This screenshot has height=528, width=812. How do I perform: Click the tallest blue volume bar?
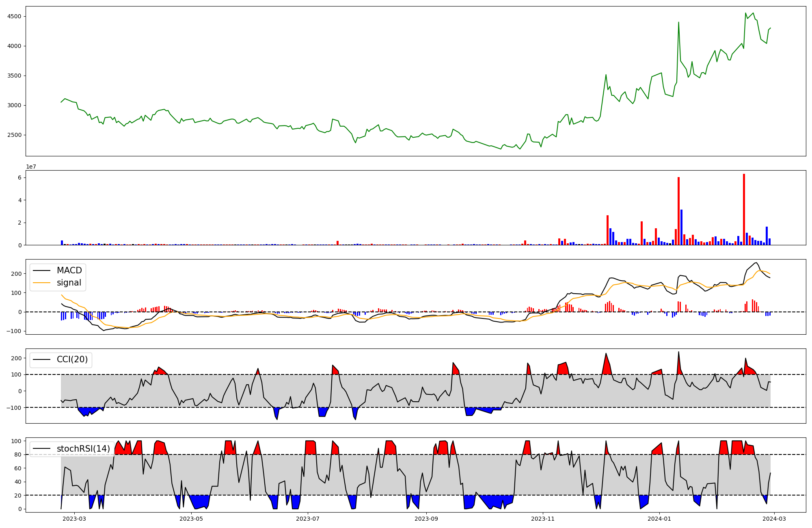click(681, 227)
